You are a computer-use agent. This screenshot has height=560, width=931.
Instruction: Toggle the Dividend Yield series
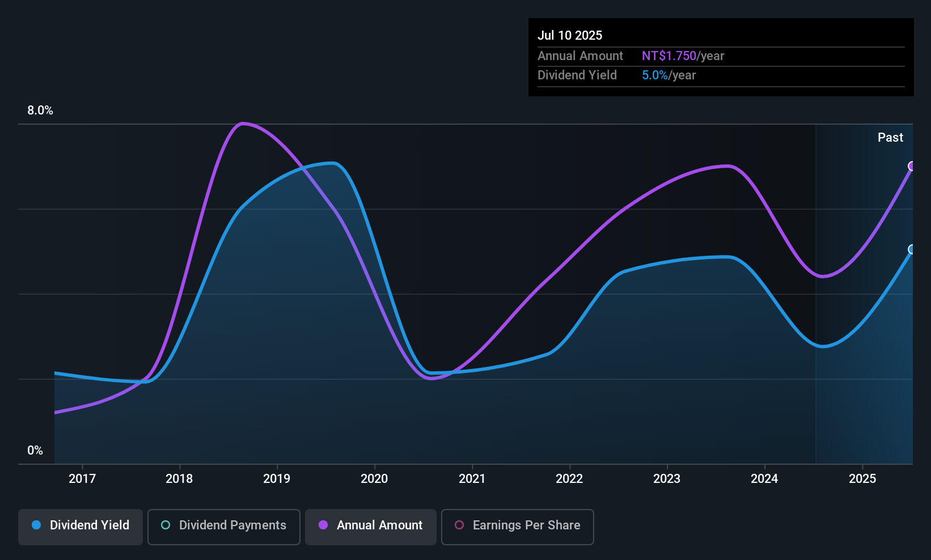tap(81, 527)
